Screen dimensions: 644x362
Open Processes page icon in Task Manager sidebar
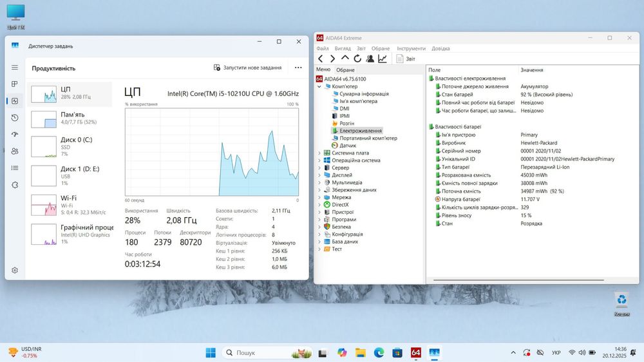15,84
